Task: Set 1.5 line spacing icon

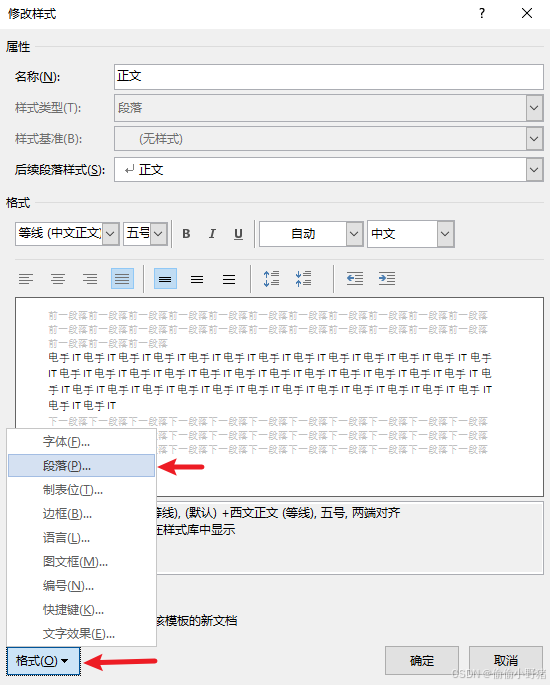Action: pyautogui.click(x=197, y=279)
